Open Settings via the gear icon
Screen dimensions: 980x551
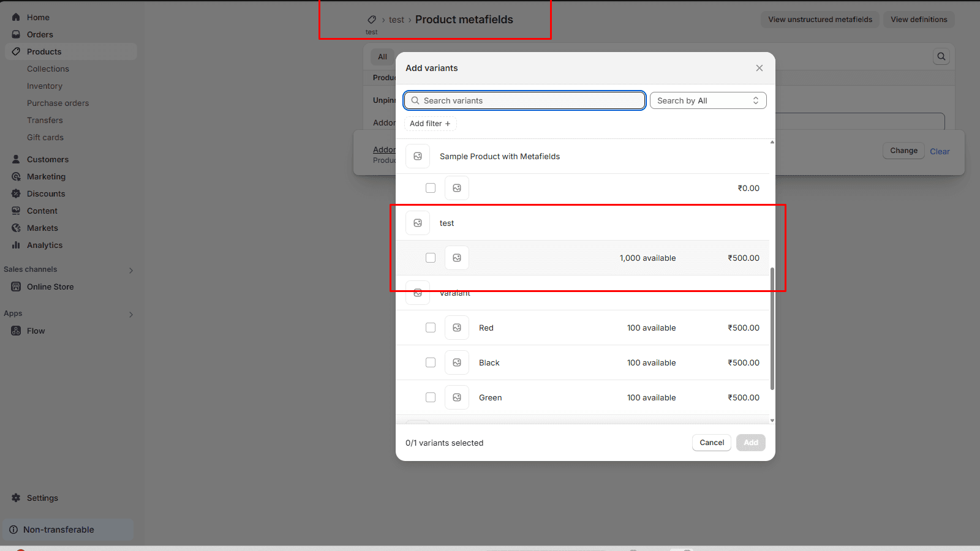16,498
